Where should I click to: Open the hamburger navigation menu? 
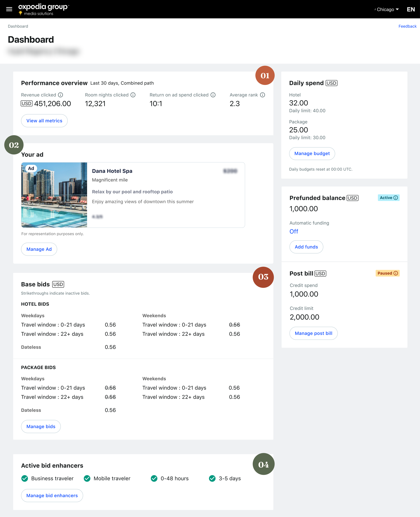click(9, 9)
